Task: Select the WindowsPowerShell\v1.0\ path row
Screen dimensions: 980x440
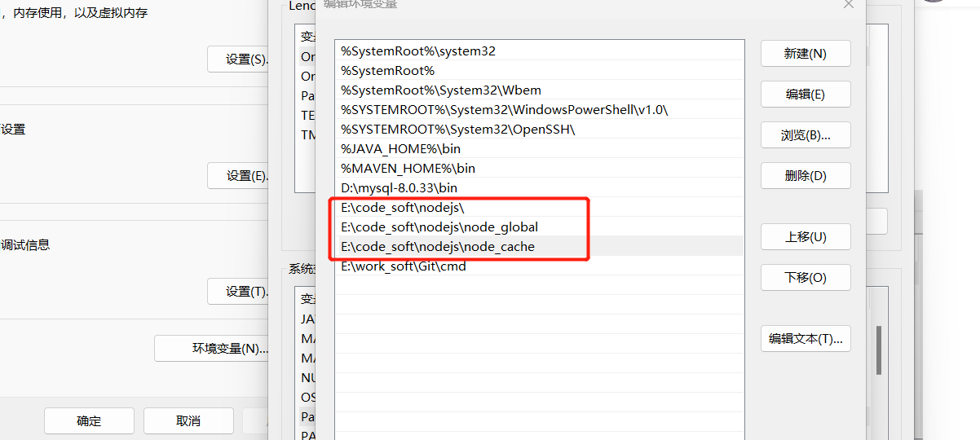Action: (x=540, y=110)
